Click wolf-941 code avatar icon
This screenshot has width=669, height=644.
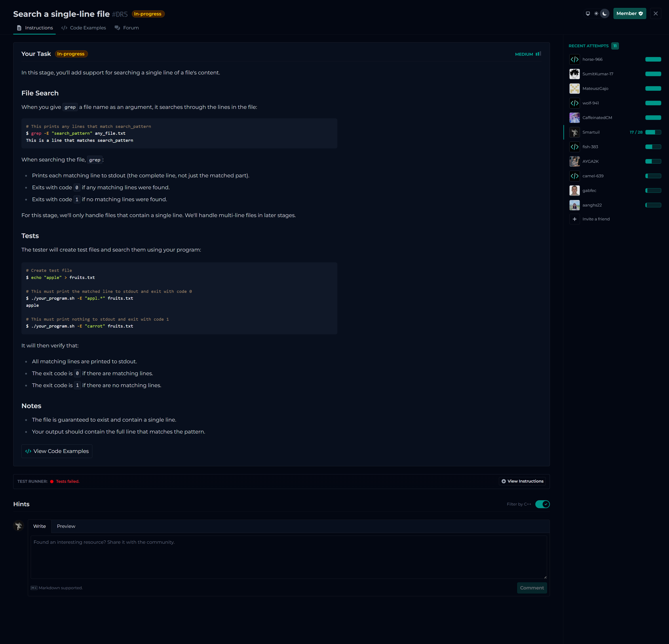point(574,103)
